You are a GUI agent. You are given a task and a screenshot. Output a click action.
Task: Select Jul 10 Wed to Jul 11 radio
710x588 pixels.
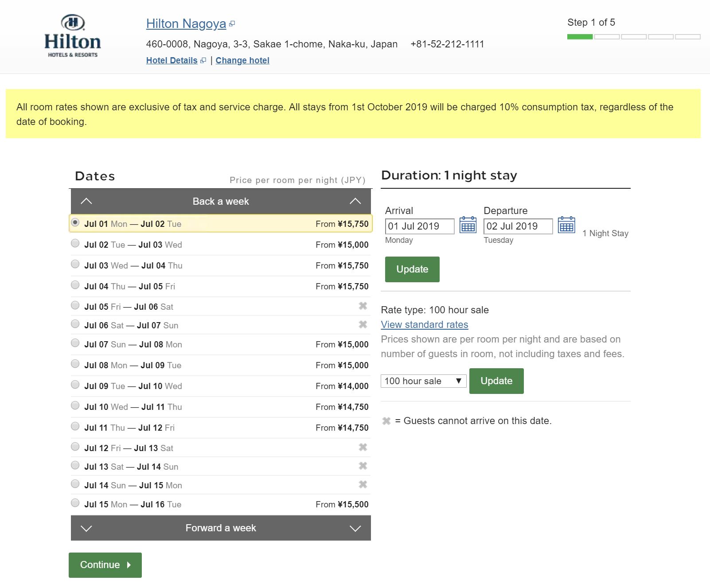click(75, 405)
